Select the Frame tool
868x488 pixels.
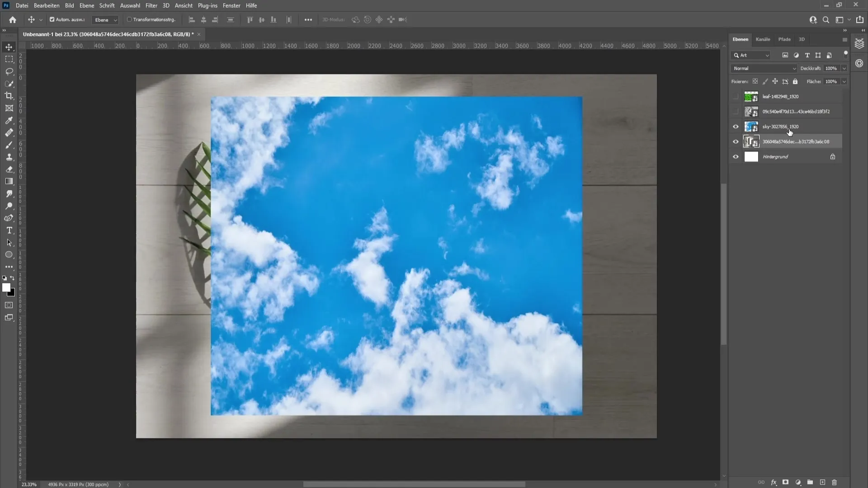click(x=9, y=108)
